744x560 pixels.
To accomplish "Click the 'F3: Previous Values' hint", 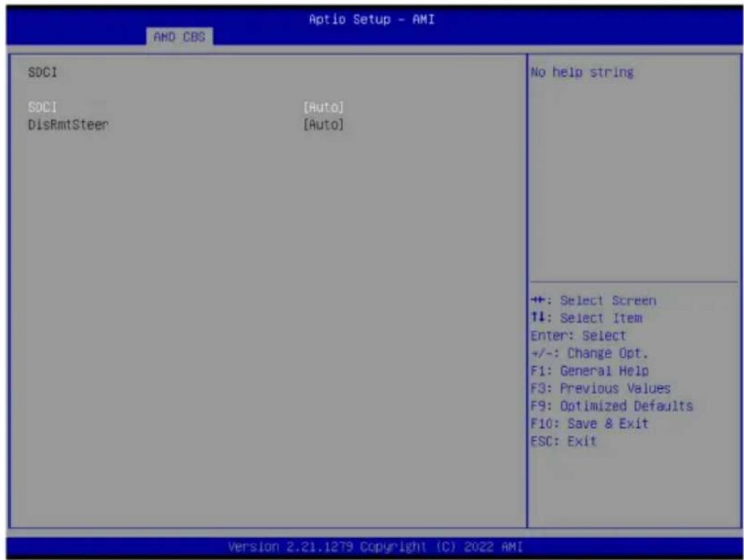I will 601,388.
